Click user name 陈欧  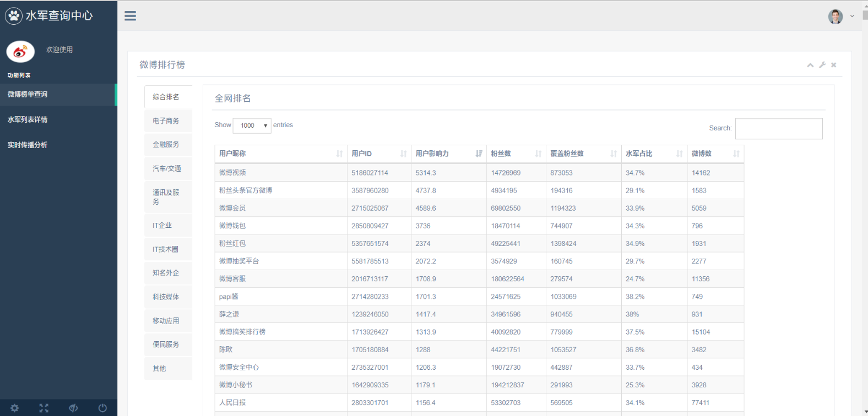pos(226,349)
